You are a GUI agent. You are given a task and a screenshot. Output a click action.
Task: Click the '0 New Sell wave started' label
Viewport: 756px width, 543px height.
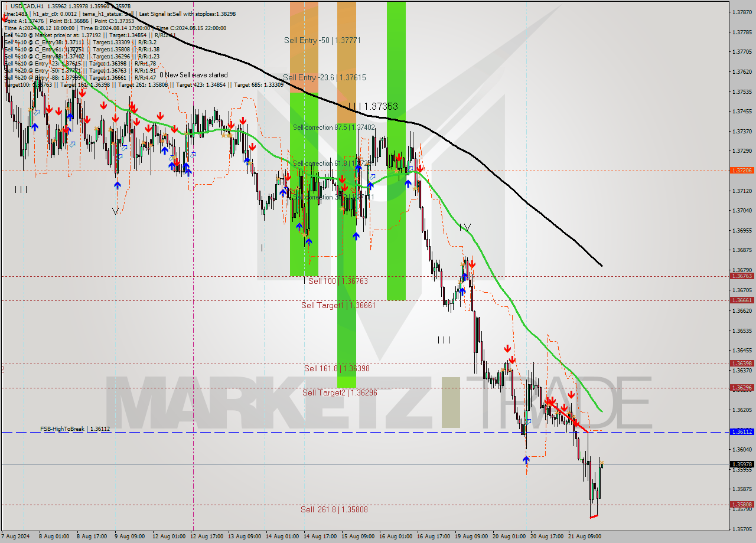click(193, 75)
